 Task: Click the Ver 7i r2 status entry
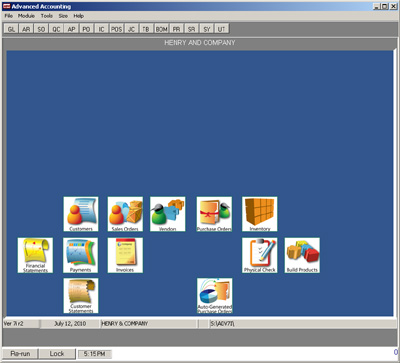tap(21, 324)
